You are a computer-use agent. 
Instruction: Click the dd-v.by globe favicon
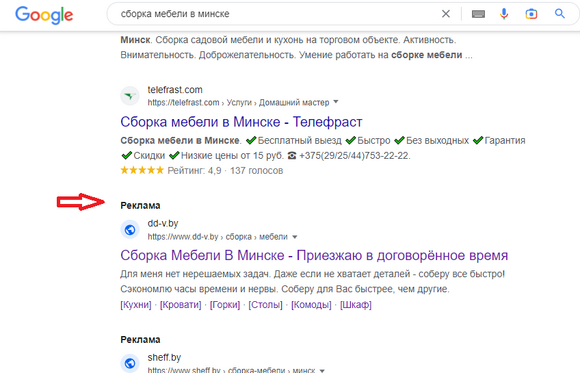pyautogui.click(x=130, y=230)
